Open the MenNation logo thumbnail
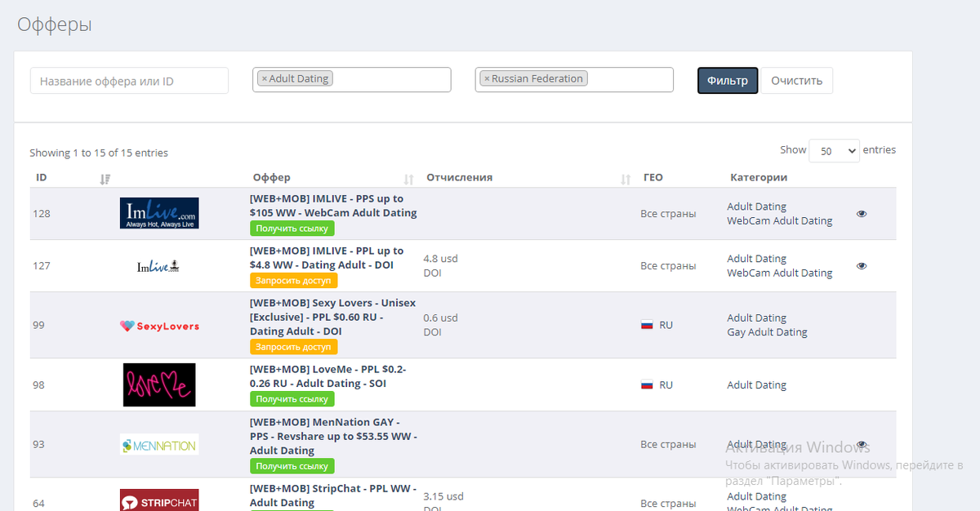The height and width of the screenshot is (511, 980). [159, 444]
